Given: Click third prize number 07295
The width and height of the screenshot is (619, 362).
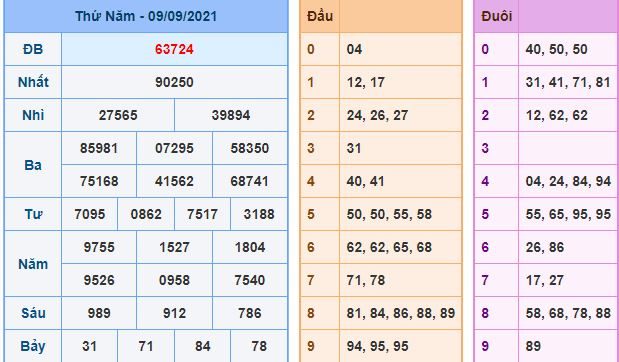Looking at the screenshot, I should click(x=174, y=148).
